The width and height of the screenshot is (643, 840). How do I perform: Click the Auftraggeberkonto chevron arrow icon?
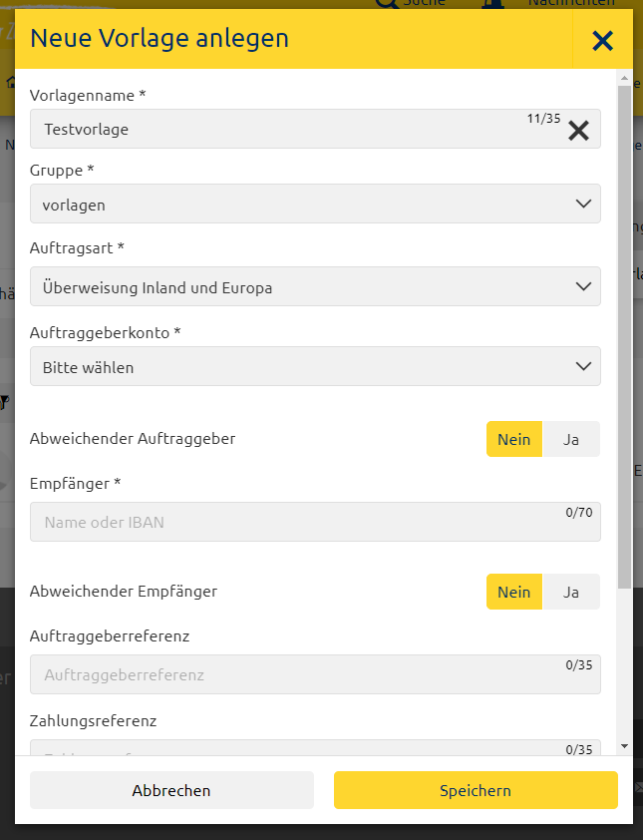tap(583, 366)
